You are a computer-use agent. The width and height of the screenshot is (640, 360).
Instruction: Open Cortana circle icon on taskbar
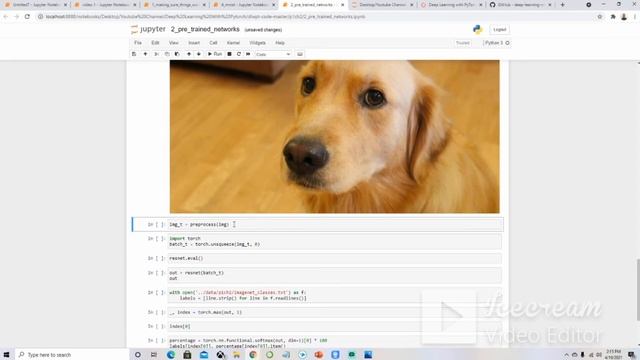[138, 355]
